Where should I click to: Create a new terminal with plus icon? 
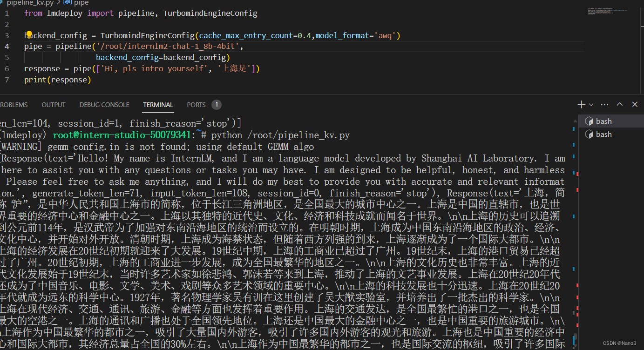tap(581, 105)
